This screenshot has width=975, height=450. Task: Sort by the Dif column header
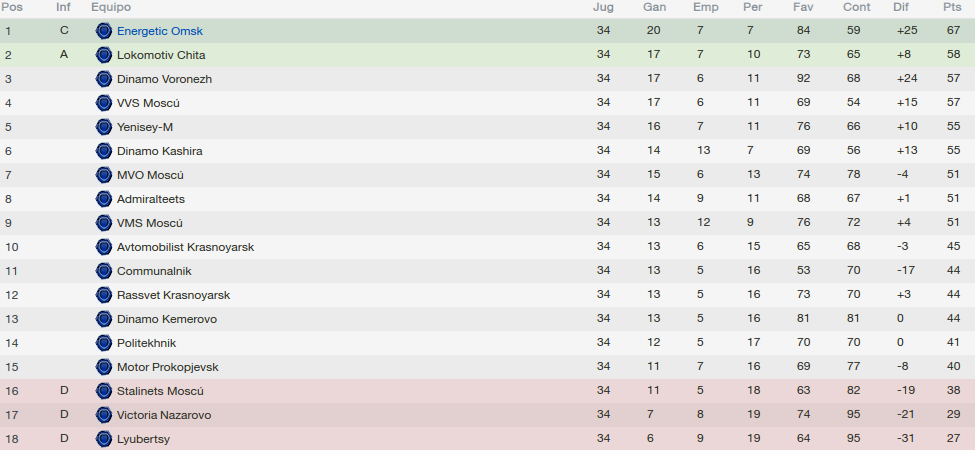click(901, 7)
